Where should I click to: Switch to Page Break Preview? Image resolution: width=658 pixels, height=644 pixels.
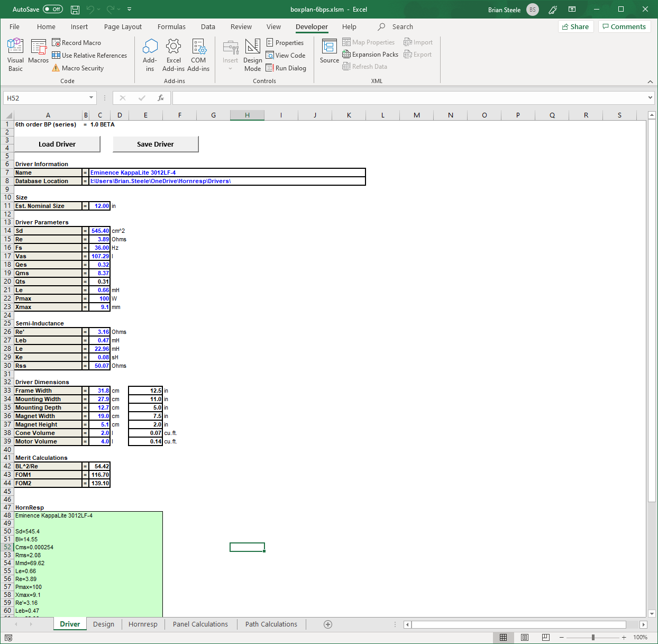coord(546,638)
